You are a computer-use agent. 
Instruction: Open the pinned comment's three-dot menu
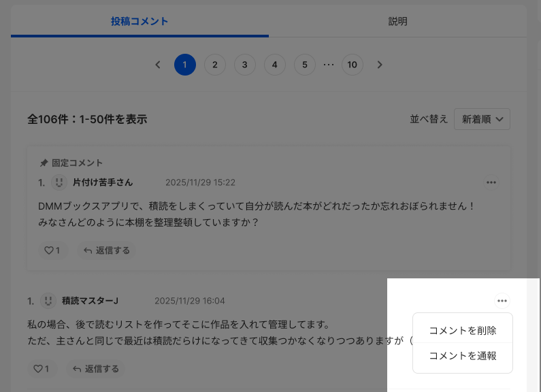(491, 182)
